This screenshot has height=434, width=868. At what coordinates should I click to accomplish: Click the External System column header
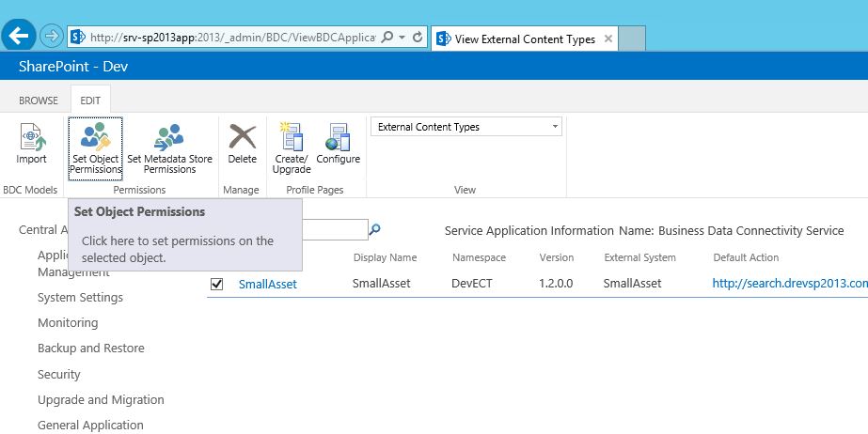point(639,257)
